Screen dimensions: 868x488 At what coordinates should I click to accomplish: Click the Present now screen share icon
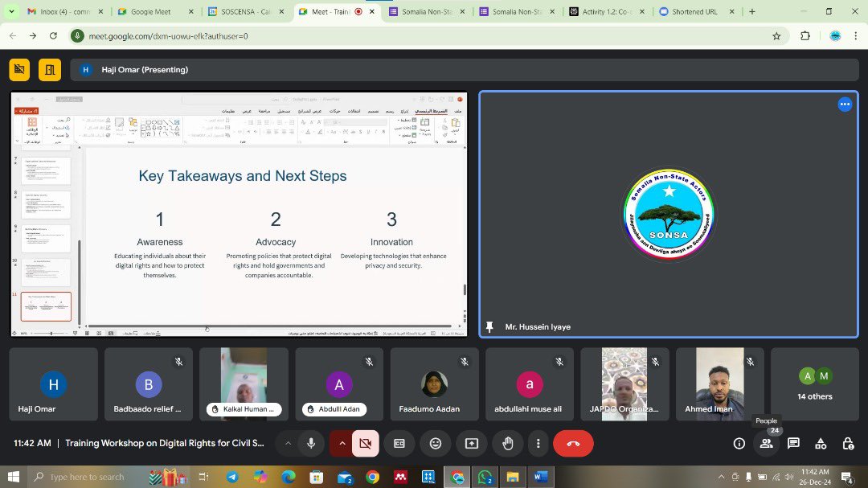(472, 443)
